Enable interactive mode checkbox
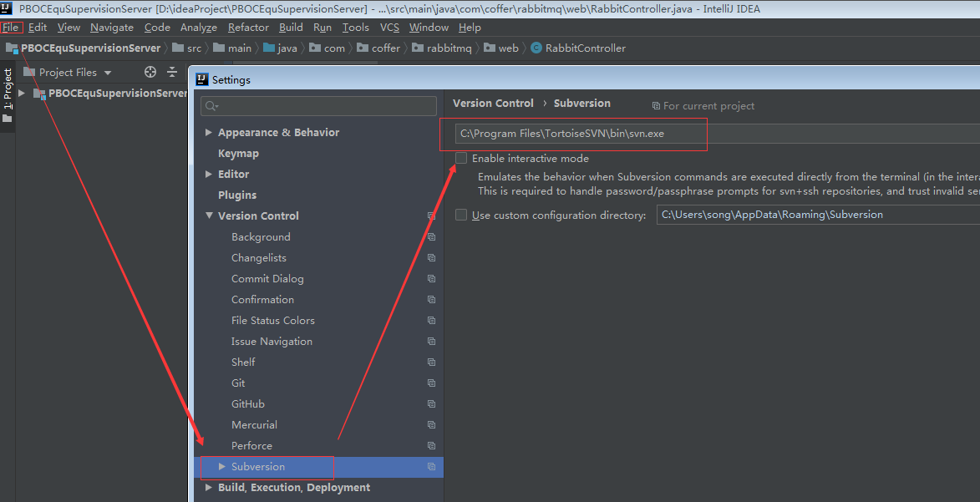The width and height of the screenshot is (980, 502). tap(461, 158)
